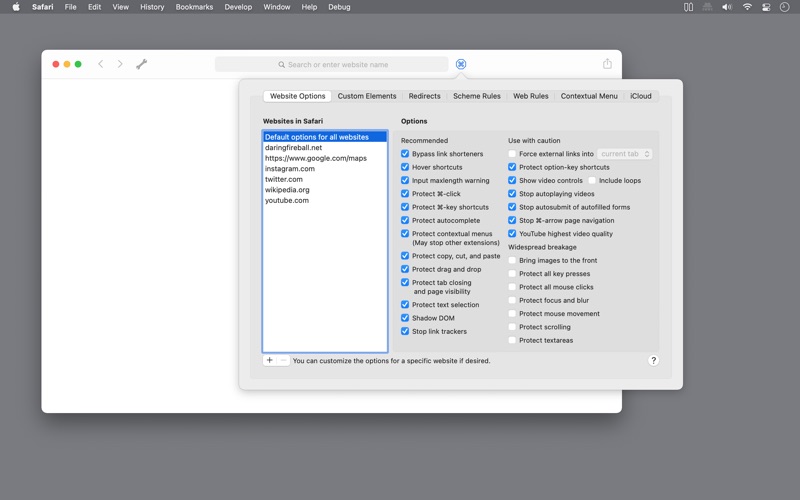
Task: Go forward with the right arrow button
Action: [120, 64]
